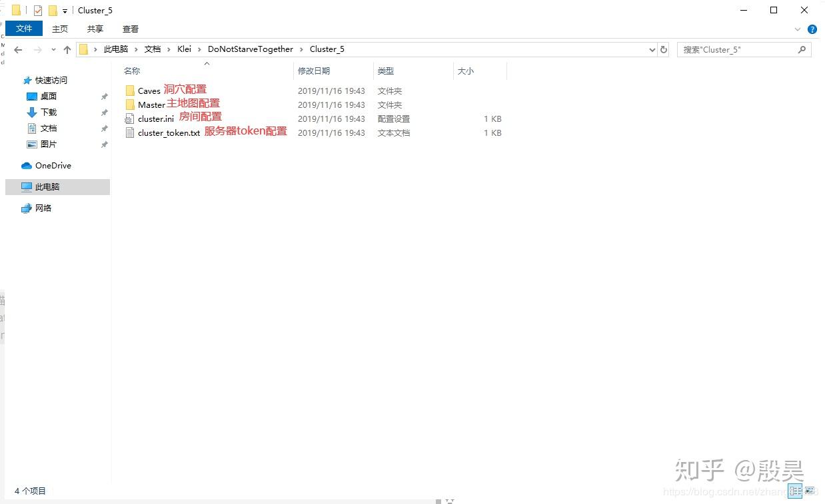The width and height of the screenshot is (825, 504).
Task: Open 快速访问 in the navigation pane
Action: 51,80
